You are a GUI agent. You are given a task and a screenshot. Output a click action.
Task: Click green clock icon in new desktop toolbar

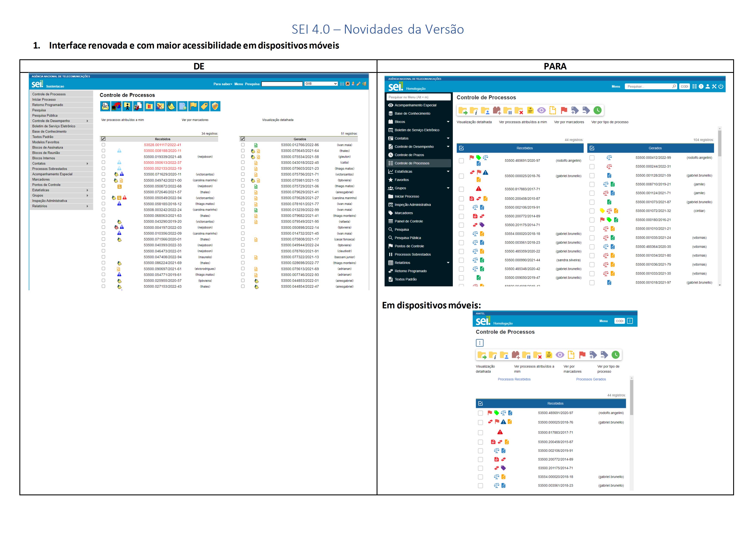coord(598,110)
